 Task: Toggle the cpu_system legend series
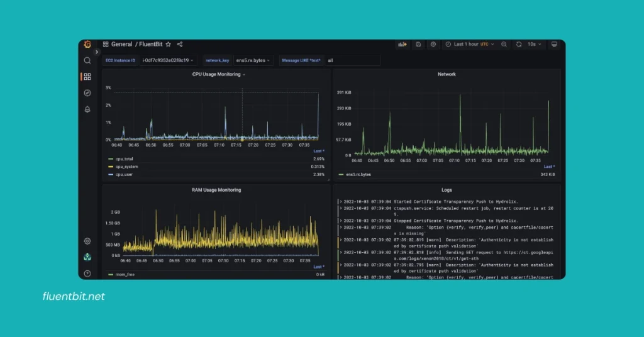pos(126,167)
